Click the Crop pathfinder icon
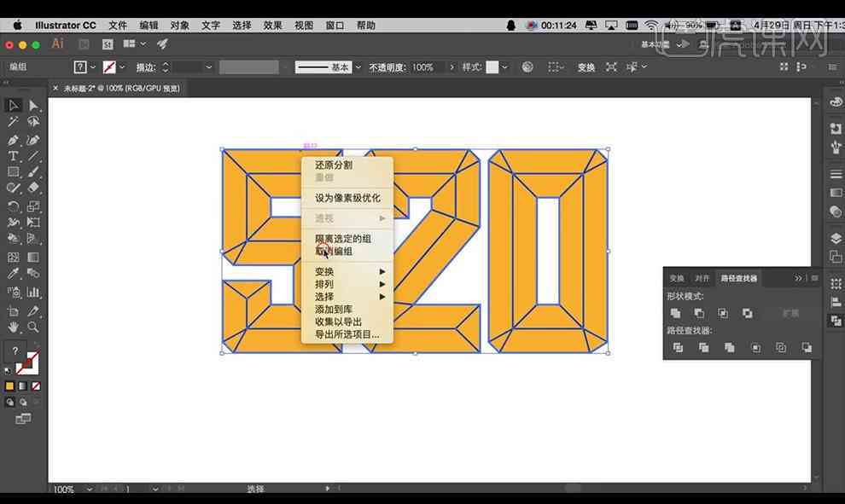This screenshot has height=504, width=845. [756, 348]
